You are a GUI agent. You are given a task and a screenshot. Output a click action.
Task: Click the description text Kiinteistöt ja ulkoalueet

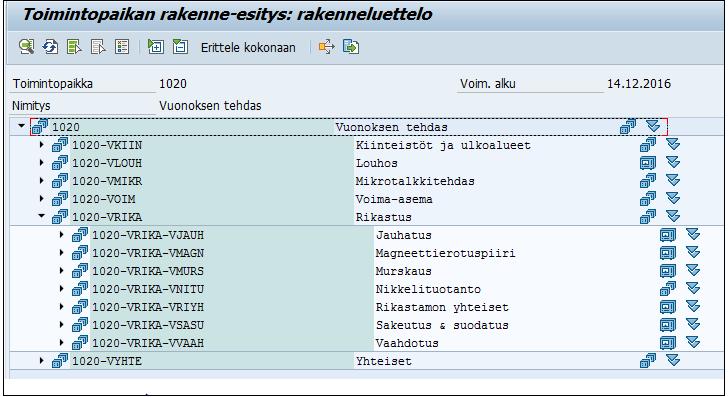point(443,145)
